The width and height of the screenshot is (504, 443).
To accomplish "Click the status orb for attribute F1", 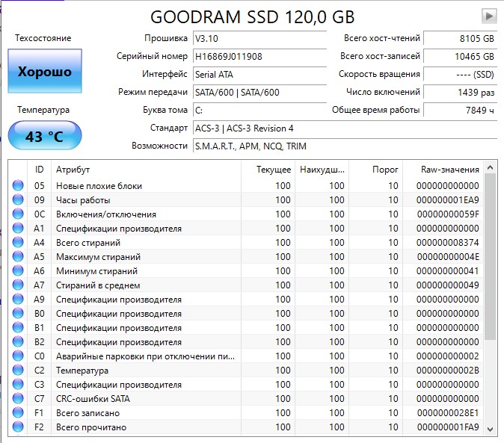I will pos(18,412).
